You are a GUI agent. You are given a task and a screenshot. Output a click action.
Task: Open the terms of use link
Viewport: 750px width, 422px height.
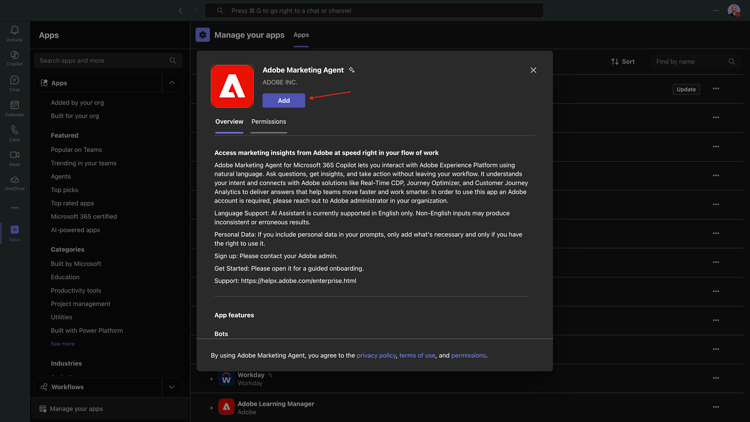(x=417, y=355)
